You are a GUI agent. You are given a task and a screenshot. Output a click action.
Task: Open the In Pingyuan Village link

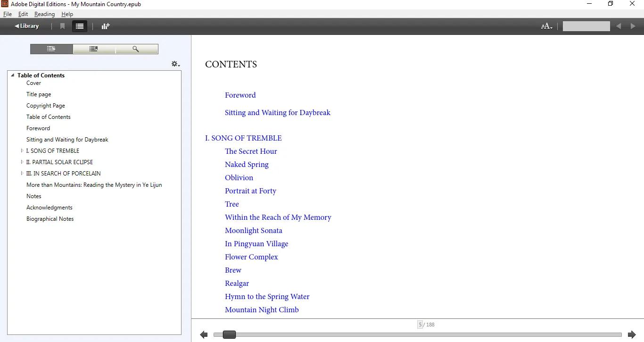tap(256, 244)
